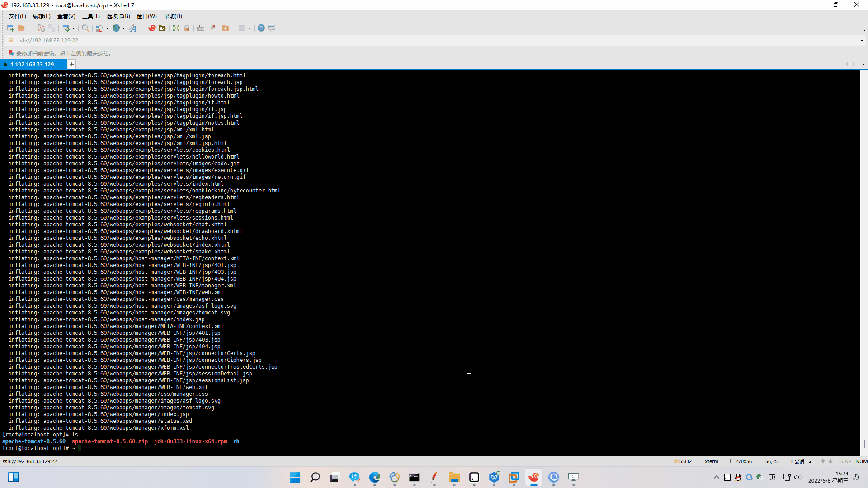868x488 pixels.
Task: Toggle the compose bar speech bubble
Action: (x=272, y=28)
